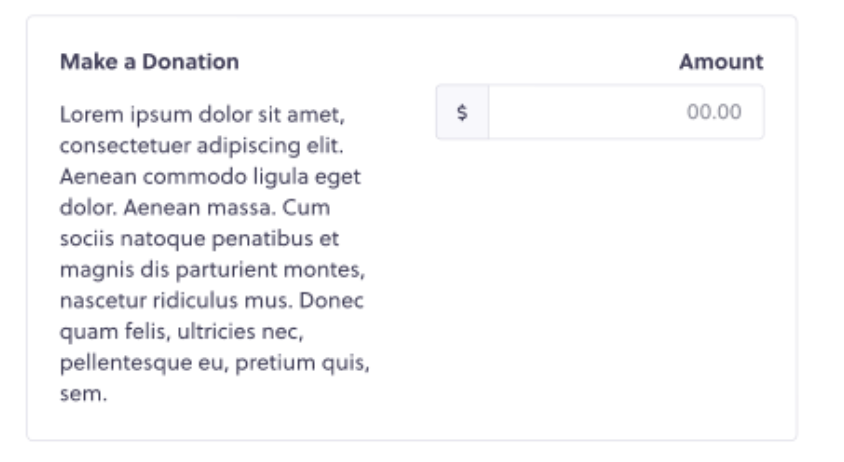Click the final word sem. in paragraph

tap(82, 396)
